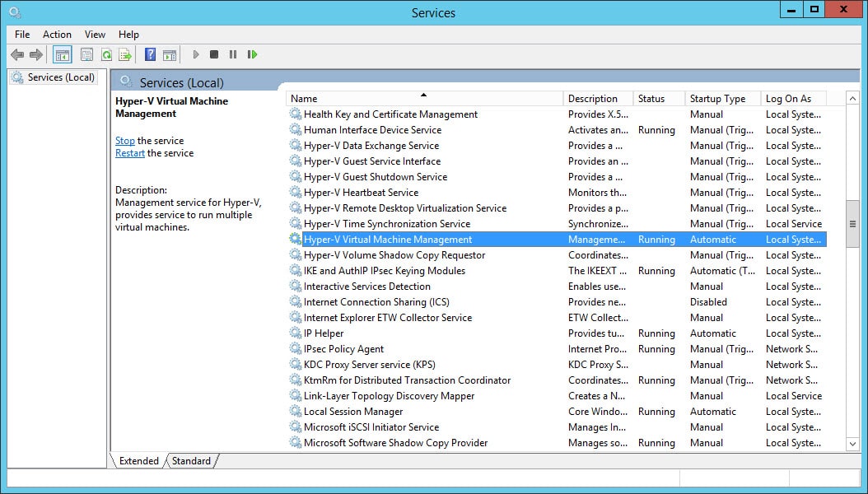Open Properties from the toolbar icon
Image resolution: width=868 pixels, height=494 pixels.
click(x=86, y=54)
